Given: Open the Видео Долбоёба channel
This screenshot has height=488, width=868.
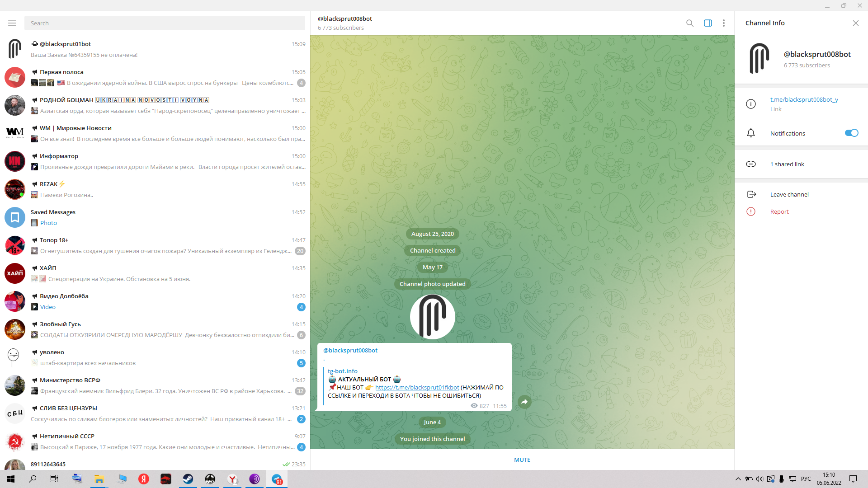Looking at the screenshot, I should tap(155, 301).
